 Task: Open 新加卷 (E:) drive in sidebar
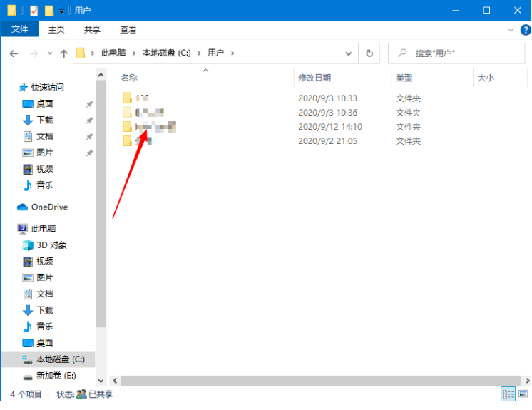pos(56,375)
